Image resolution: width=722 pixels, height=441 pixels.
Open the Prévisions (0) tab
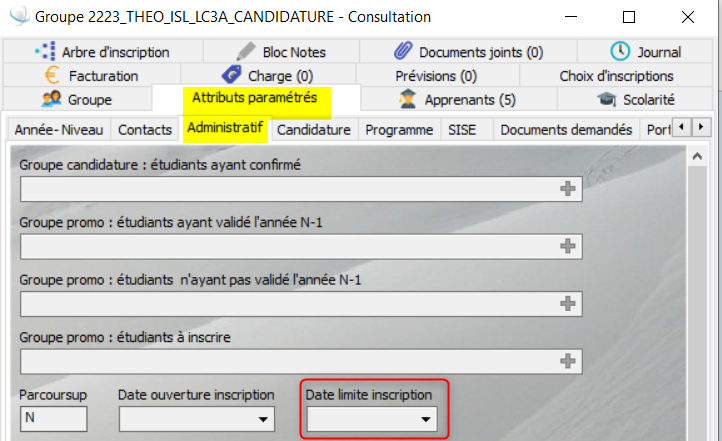pyautogui.click(x=436, y=76)
